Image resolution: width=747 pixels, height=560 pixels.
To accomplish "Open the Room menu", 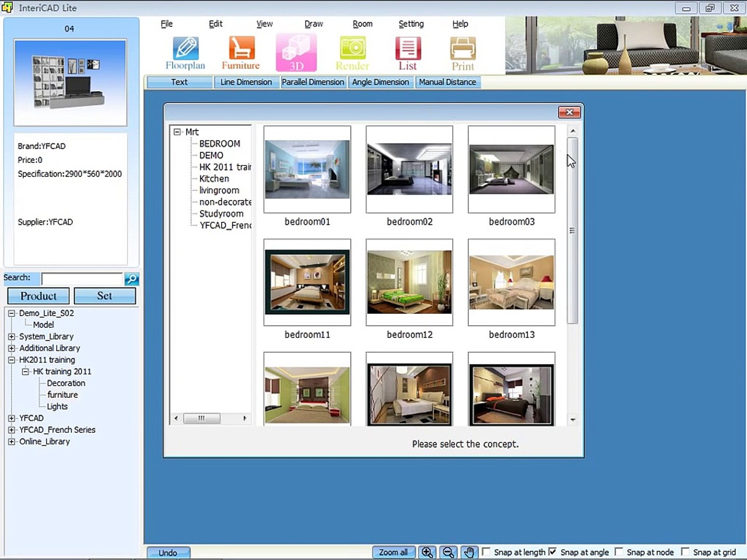I will [363, 24].
